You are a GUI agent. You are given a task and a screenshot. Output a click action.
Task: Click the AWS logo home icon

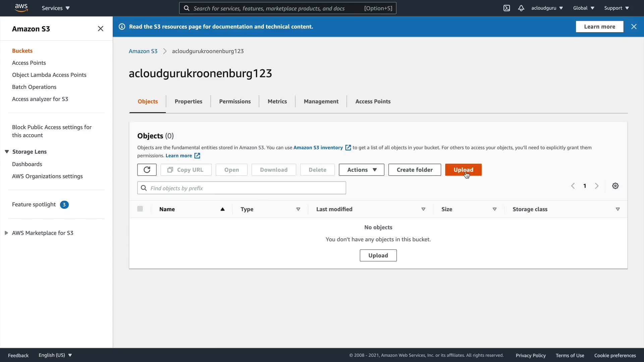click(x=21, y=8)
